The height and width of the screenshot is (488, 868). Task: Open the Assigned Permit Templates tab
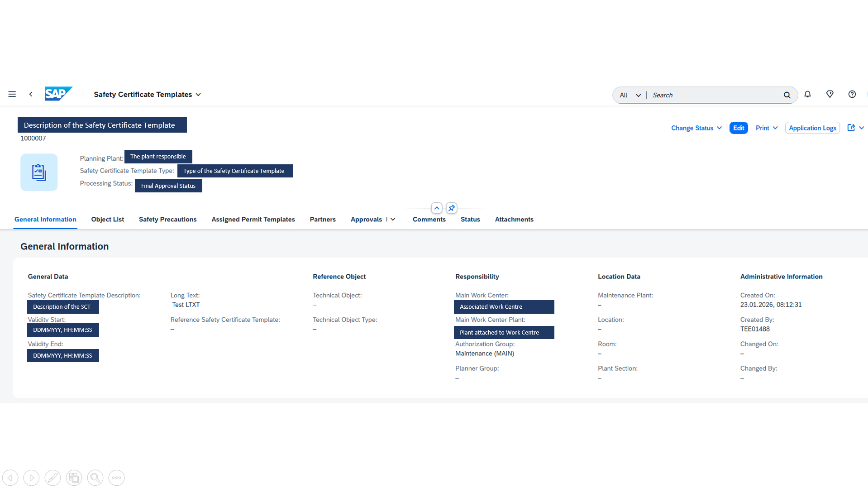pos(253,220)
